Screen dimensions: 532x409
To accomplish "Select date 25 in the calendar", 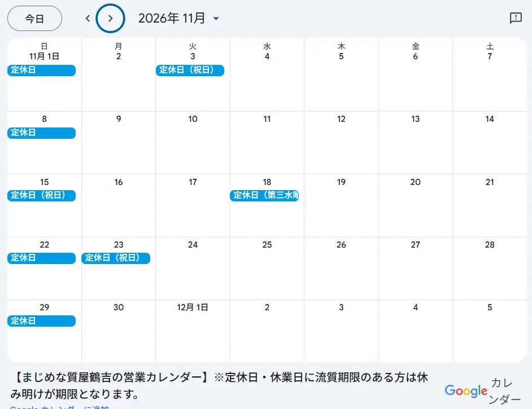I will pos(267,245).
